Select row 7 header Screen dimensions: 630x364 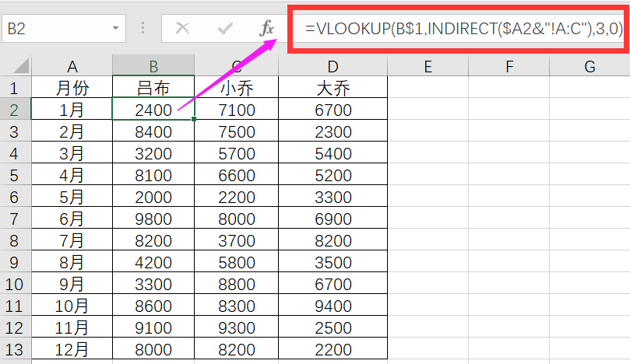pos(15,219)
